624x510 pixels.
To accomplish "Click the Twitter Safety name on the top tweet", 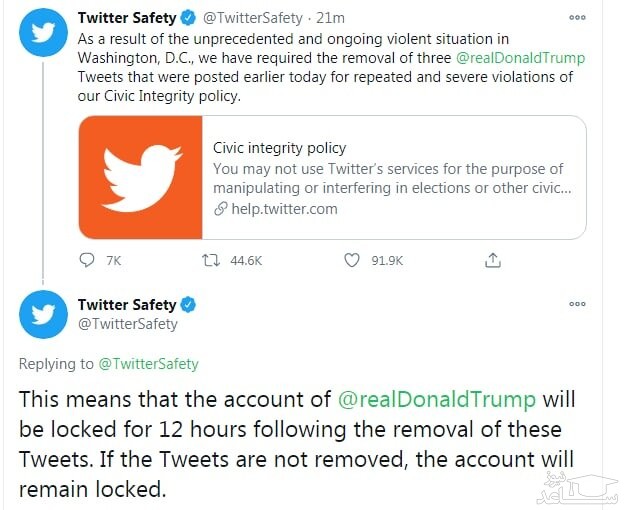I will (x=126, y=18).
